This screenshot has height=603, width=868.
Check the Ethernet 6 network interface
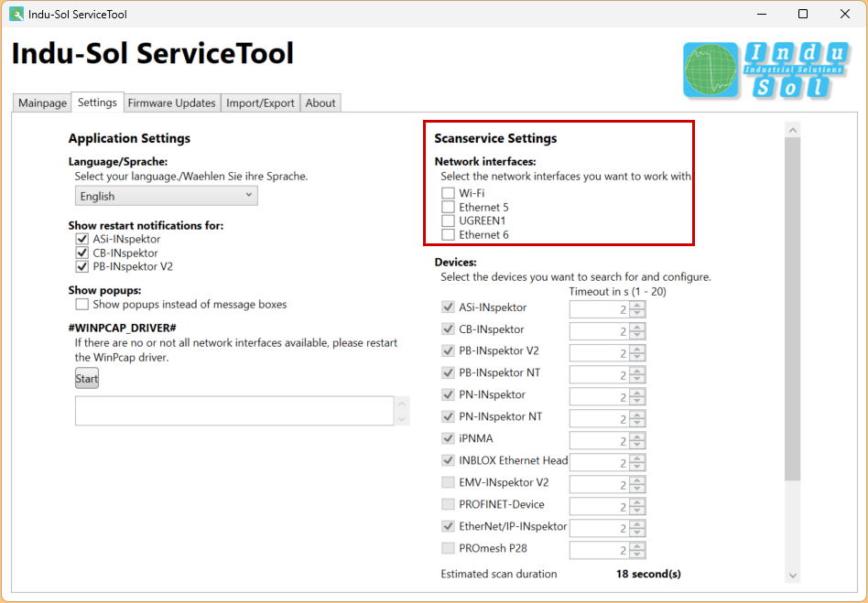click(x=448, y=234)
